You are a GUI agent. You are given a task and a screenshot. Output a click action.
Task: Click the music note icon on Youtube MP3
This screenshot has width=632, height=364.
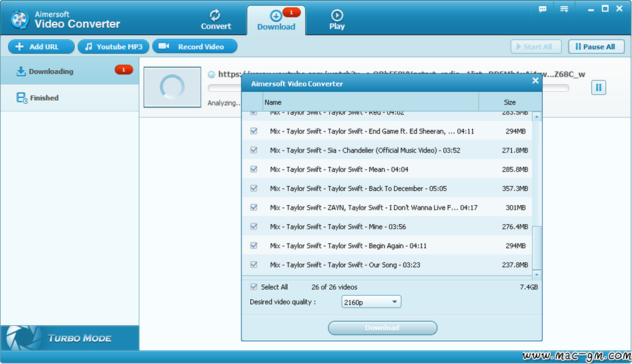tap(88, 47)
